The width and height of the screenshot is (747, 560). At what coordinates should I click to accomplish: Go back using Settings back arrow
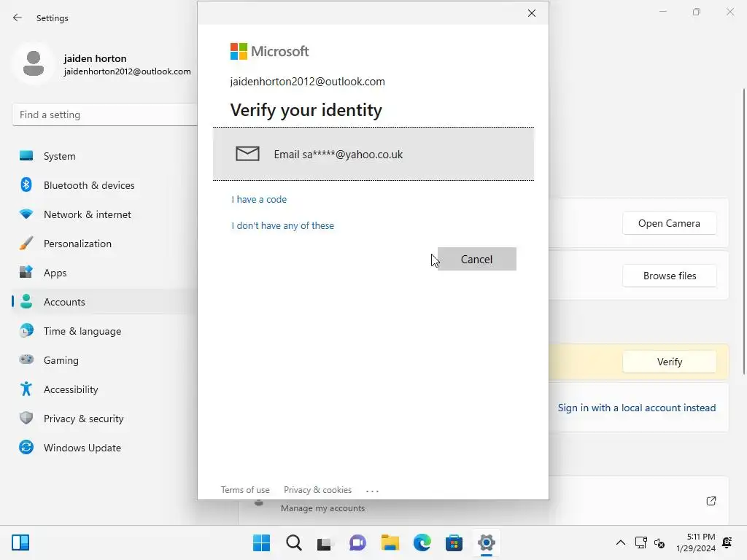18,17
